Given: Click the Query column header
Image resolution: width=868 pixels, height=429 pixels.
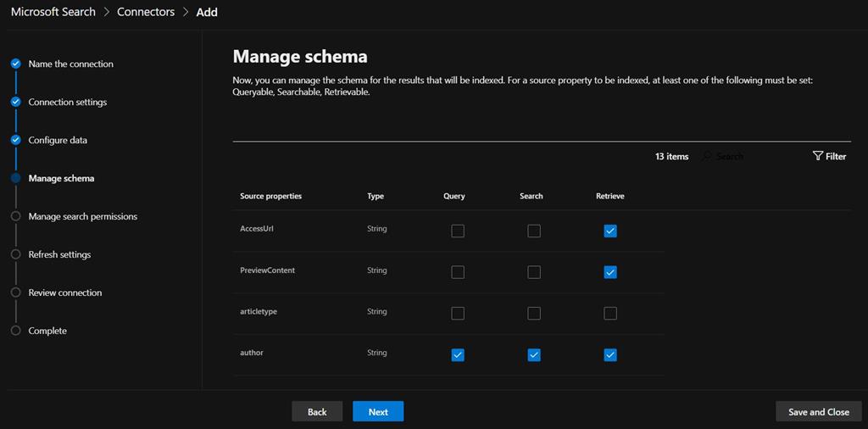Looking at the screenshot, I should [454, 196].
